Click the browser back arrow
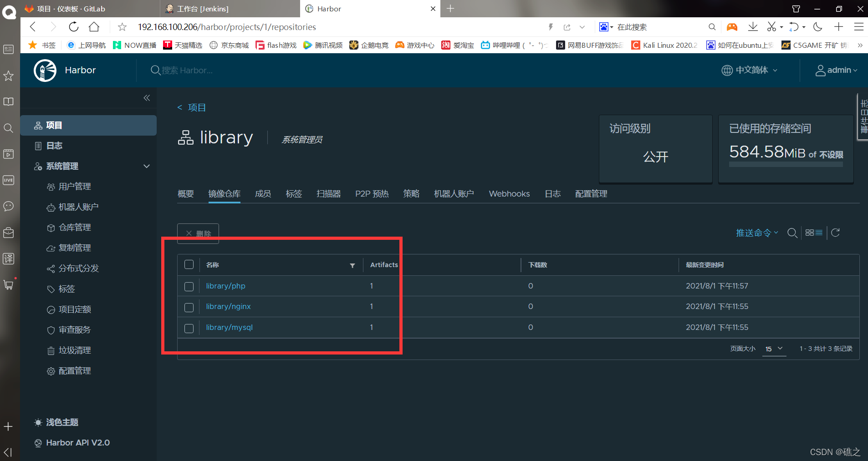The image size is (868, 461). click(33, 27)
